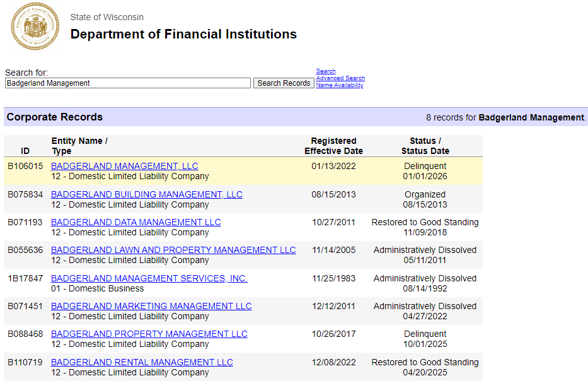Select ID cell B110719
The width and height of the screenshot is (588, 388).
coord(25,363)
